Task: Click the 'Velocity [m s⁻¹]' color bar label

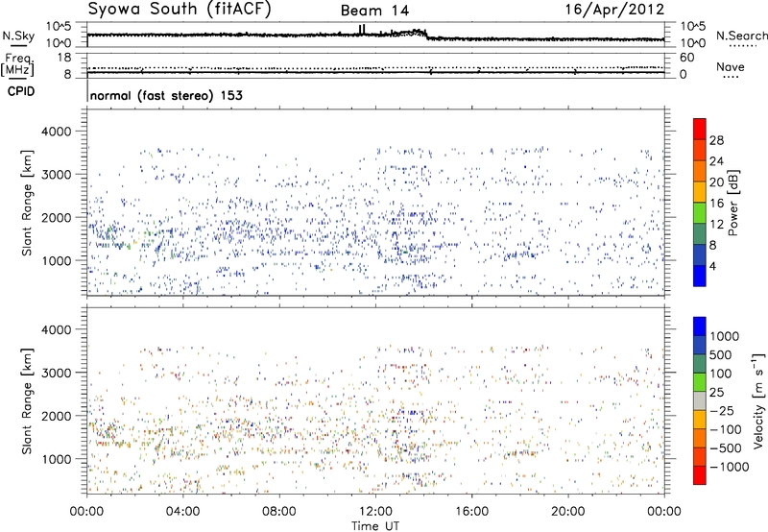Action: pos(759,400)
